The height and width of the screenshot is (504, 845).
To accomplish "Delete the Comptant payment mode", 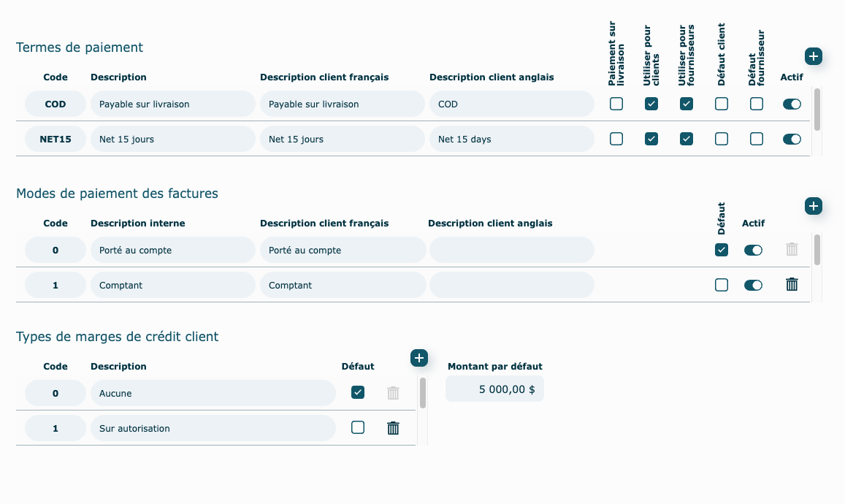I will [x=792, y=285].
